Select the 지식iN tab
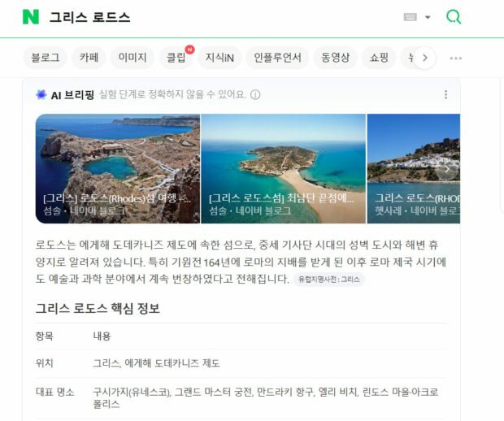The height and width of the screenshot is (421, 504). (x=219, y=58)
